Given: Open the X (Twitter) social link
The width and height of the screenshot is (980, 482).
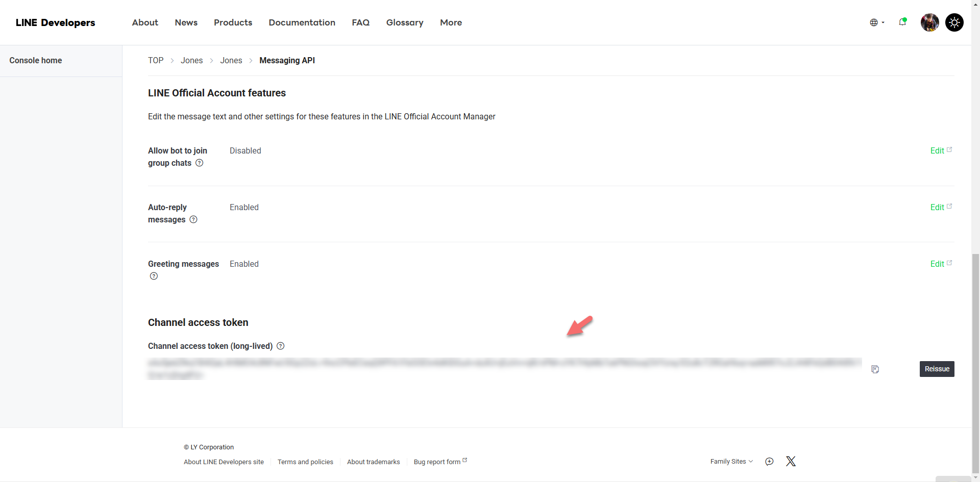Looking at the screenshot, I should [x=791, y=462].
